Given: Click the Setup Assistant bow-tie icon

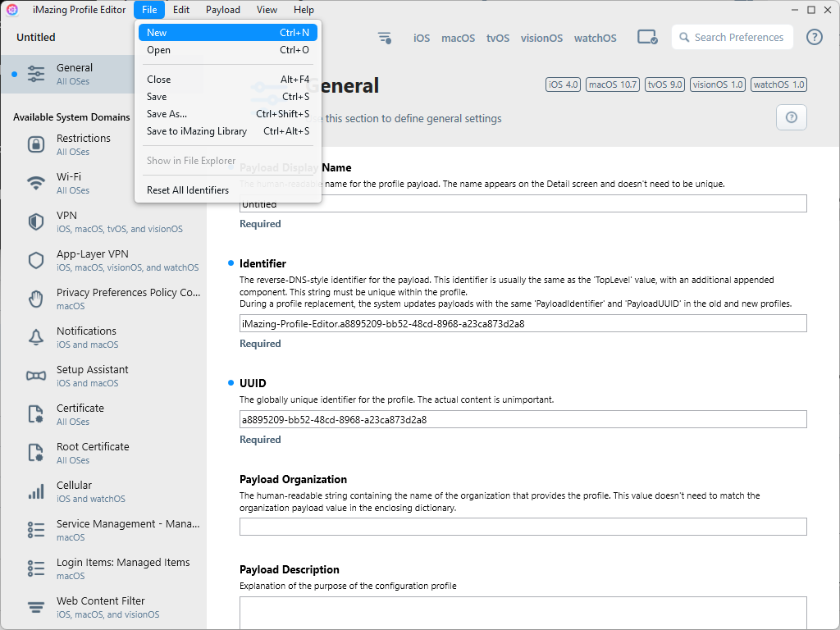Looking at the screenshot, I should (36, 376).
